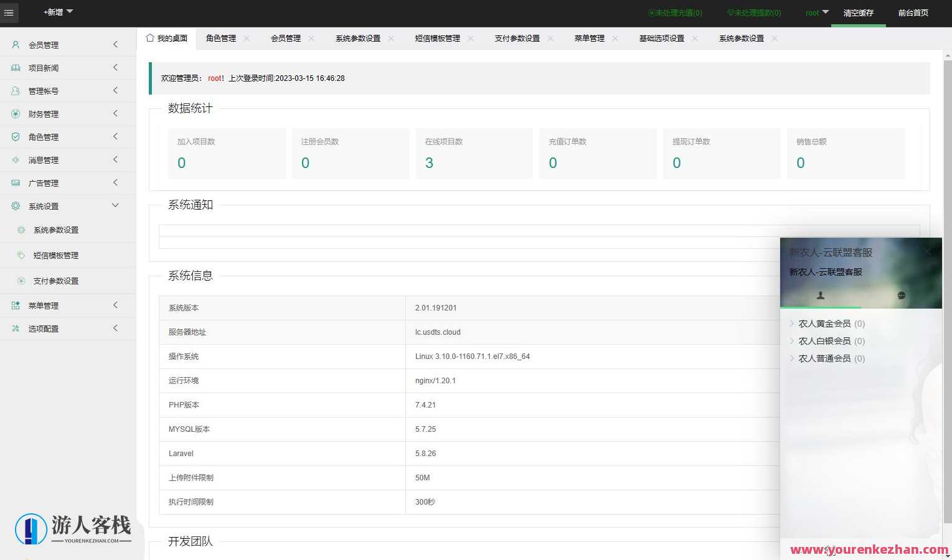Click the 短信模板管理 tag icon
The width and height of the screenshot is (952, 560).
[21, 255]
